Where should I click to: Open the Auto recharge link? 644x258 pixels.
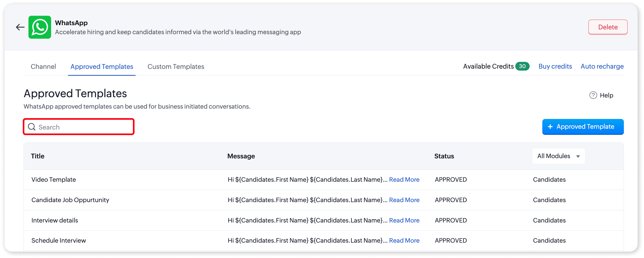[x=602, y=66]
